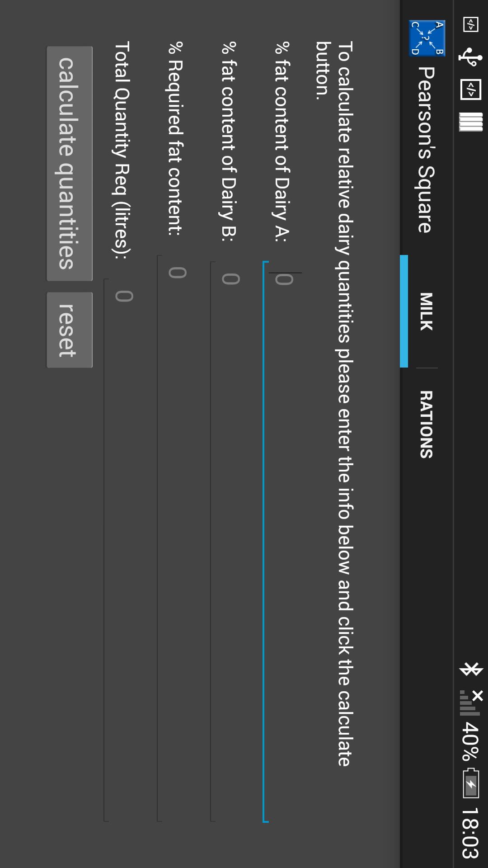488x868 pixels.
Task: Tap the USB connection status icon
Action: click(x=470, y=57)
